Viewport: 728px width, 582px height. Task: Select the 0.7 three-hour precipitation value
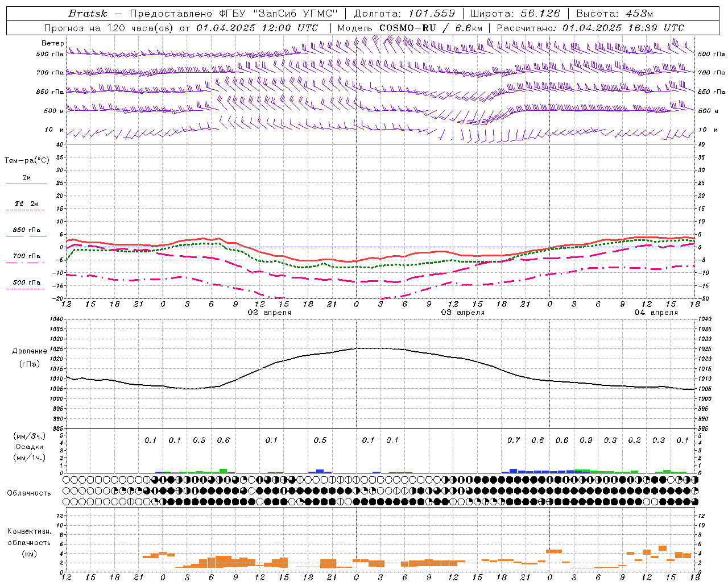(514, 440)
